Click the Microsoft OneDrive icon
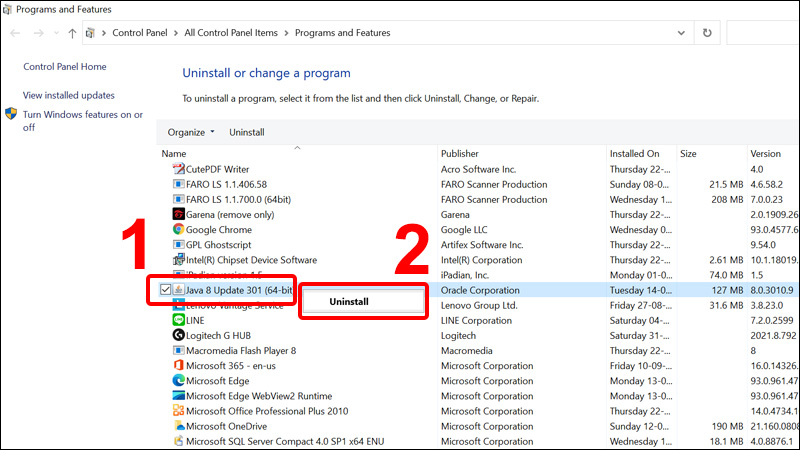The image size is (800, 450). pos(178,426)
